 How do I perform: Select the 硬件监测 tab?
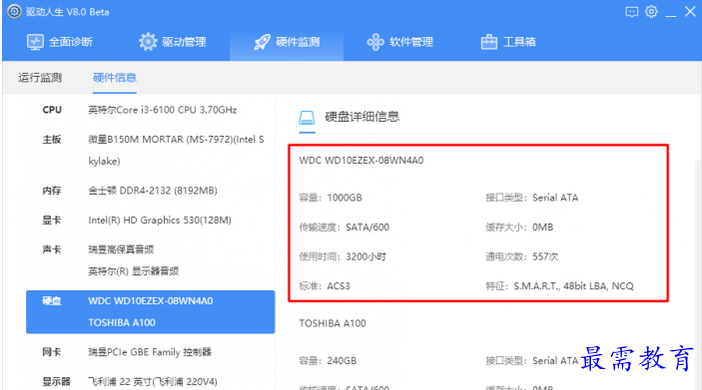coord(287,42)
